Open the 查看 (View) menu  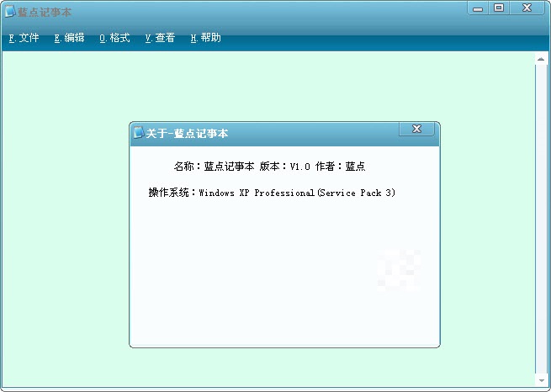pyautogui.click(x=160, y=38)
